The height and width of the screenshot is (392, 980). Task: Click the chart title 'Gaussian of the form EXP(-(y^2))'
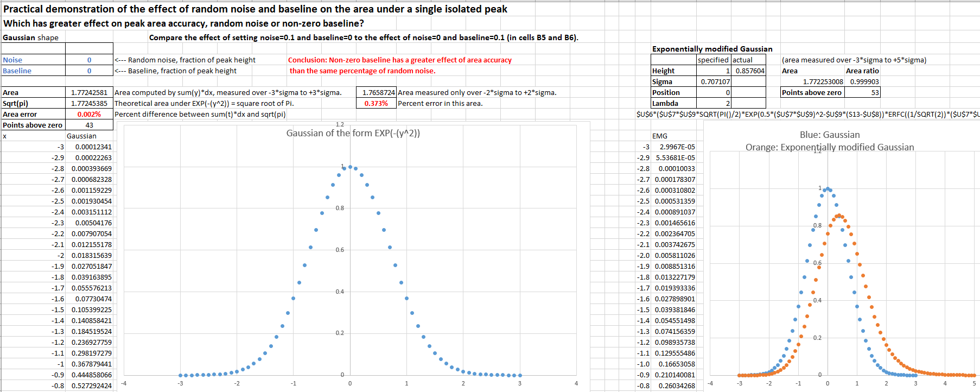coord(353,133)
